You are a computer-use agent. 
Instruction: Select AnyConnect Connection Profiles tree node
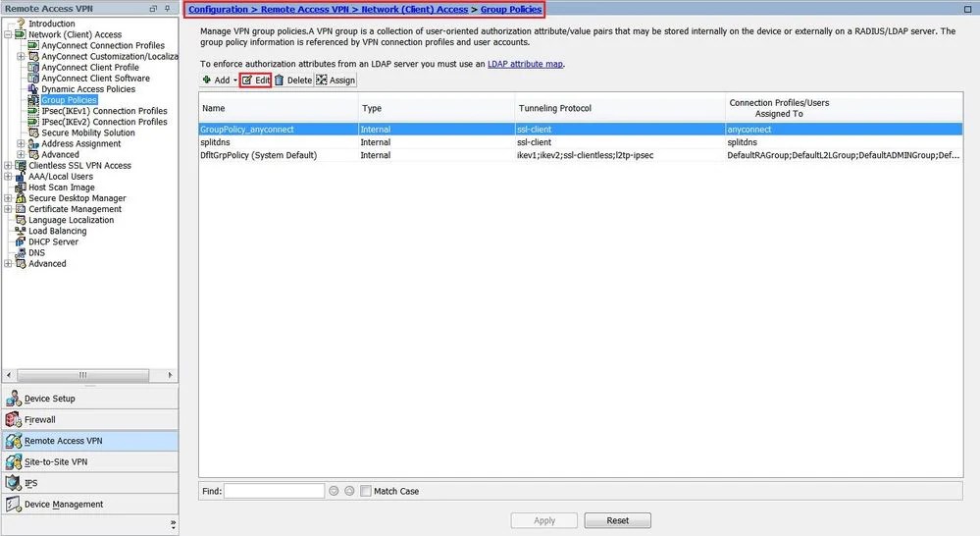103,46
